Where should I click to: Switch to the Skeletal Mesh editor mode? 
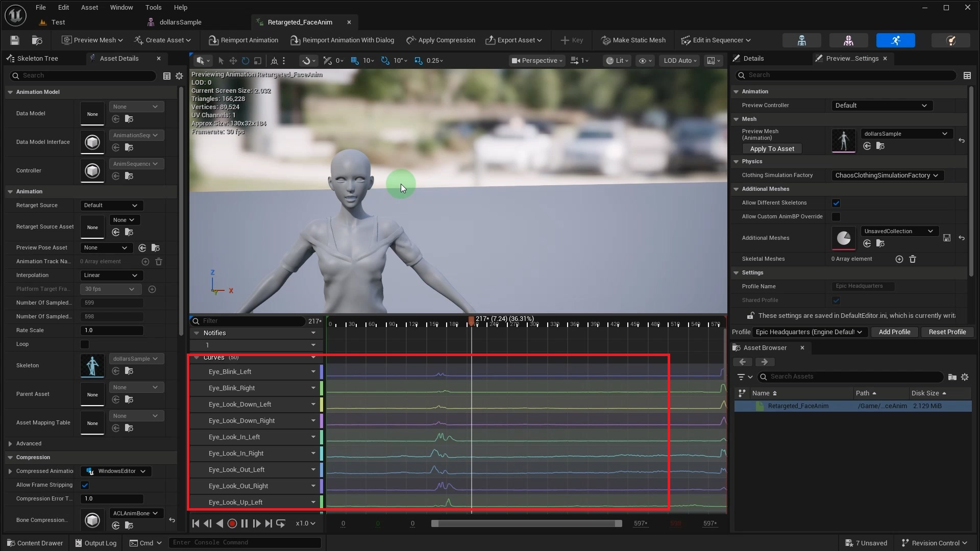[848, 40]
